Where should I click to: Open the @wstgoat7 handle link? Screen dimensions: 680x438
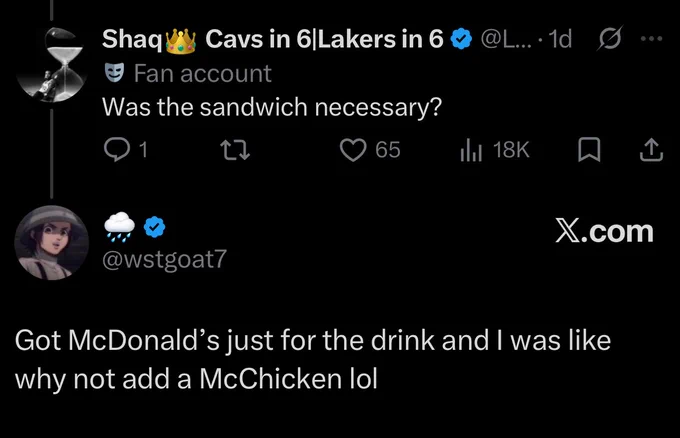(x=164, y=259)
